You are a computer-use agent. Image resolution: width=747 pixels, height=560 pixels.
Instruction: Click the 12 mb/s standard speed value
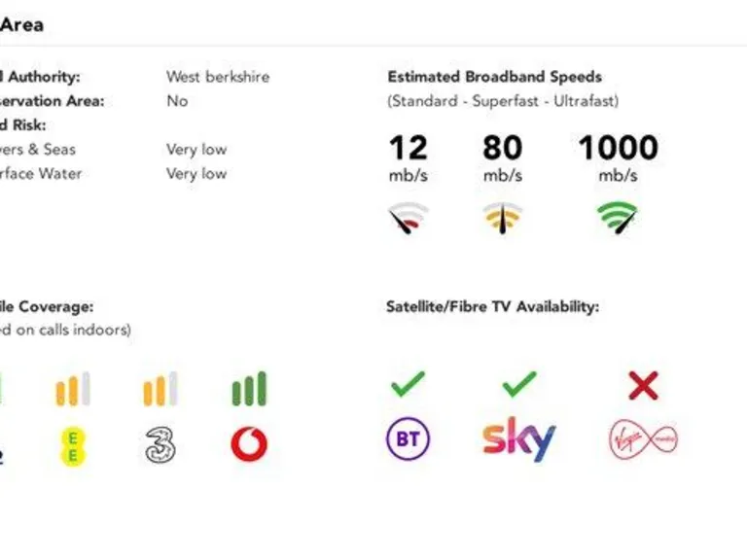[409, 149]
